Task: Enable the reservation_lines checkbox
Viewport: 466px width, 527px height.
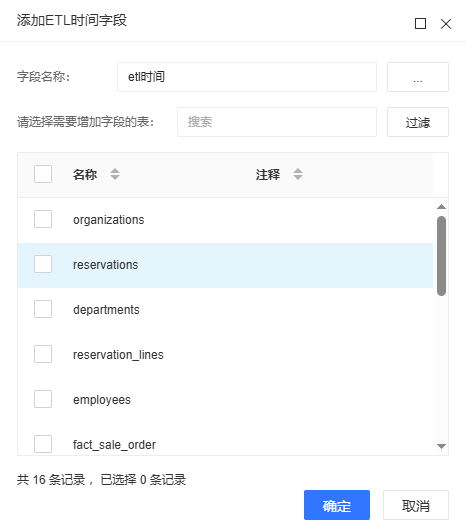Action: [x=43, y=354]
